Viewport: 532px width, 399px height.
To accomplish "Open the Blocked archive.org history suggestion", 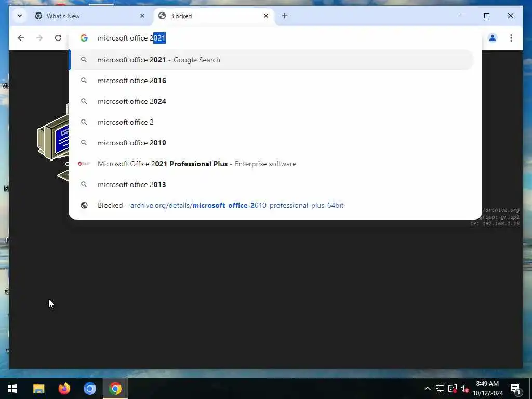I will [x=271, y=205].
